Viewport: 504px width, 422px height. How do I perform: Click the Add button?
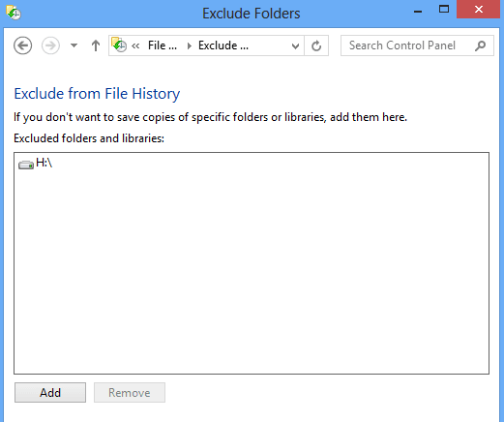[50, 393]
